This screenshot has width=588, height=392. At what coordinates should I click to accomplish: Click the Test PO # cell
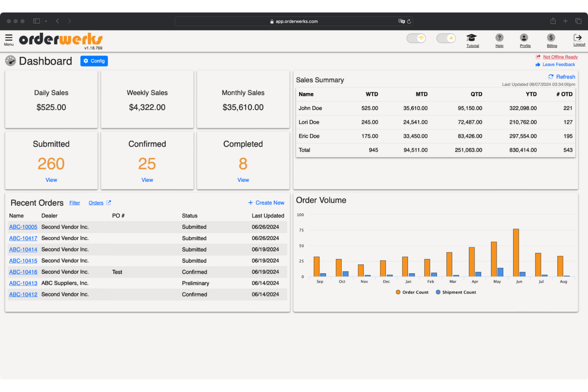tap(117, 272)
